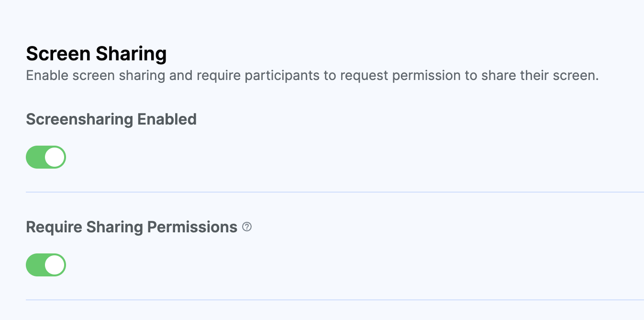The height and width of the screenshot is (320, 644).
Task: Click the divider below Require Sharing Permissions toggle
Action: [x=335, y=300]
